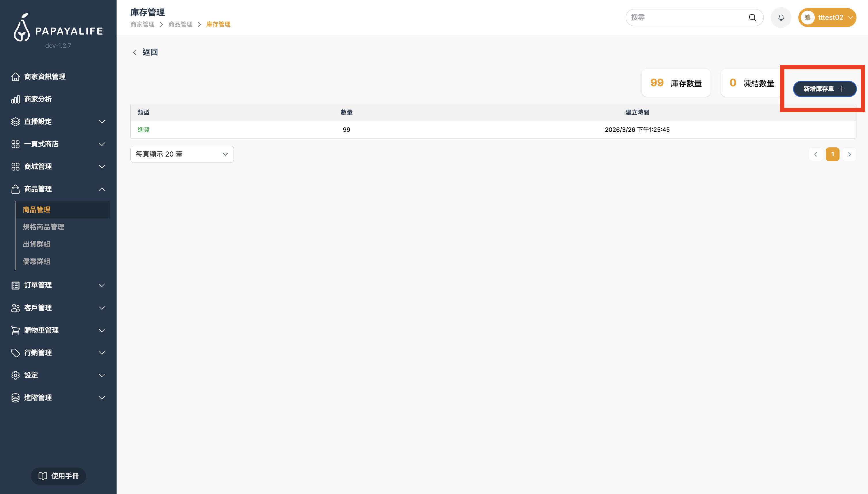The width and height of the screenshot is (868, 494).
Task: Collapse the 商品管理 sidebar section
Action: (101, 189)
